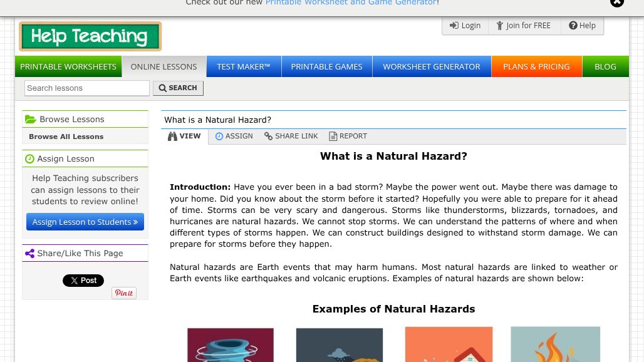Click the Search lessons input field

tap(86, 88)
